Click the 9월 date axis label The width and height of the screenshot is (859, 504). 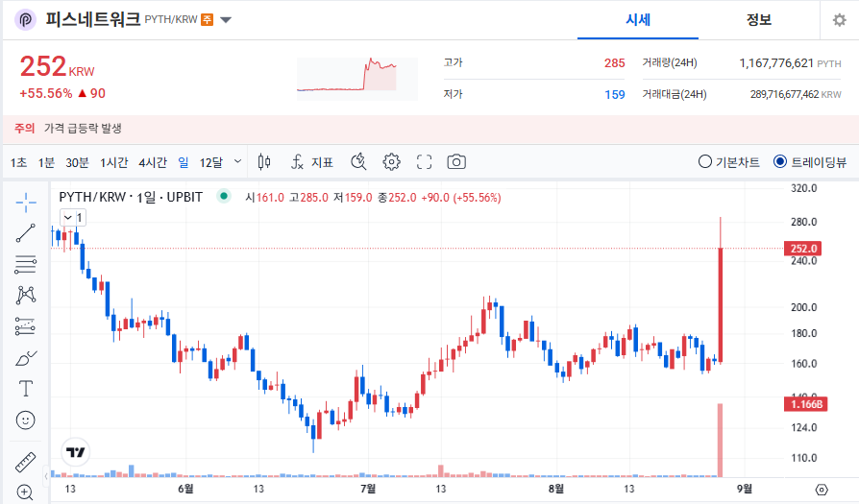[744, 488]
